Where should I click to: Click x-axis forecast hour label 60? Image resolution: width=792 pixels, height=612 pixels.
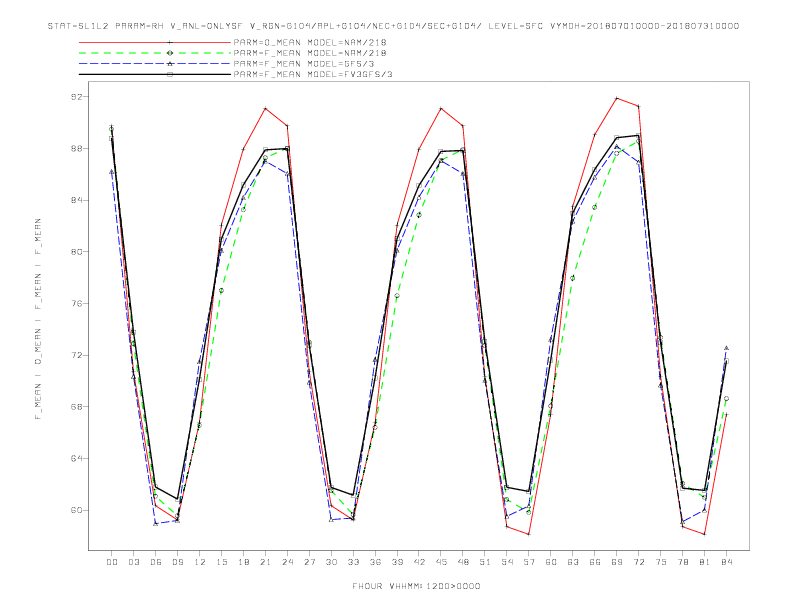[x=551, y=562]
